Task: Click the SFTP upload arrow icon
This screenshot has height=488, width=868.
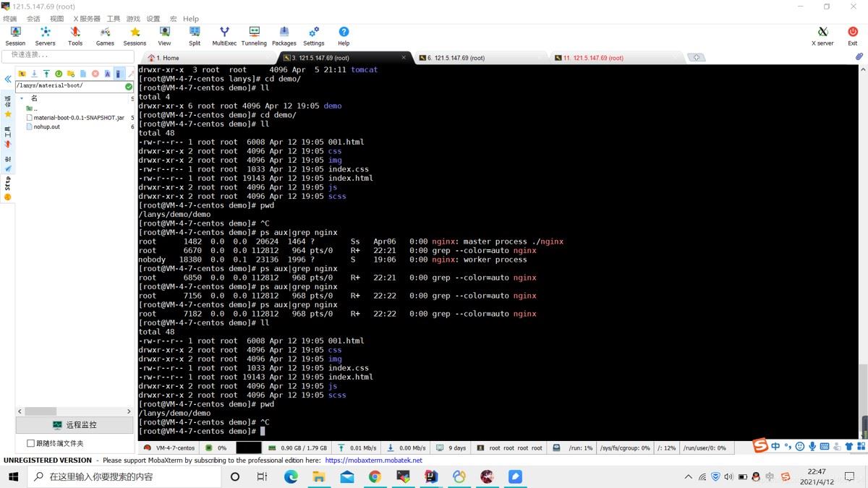Action: click(x=46, y=74)
